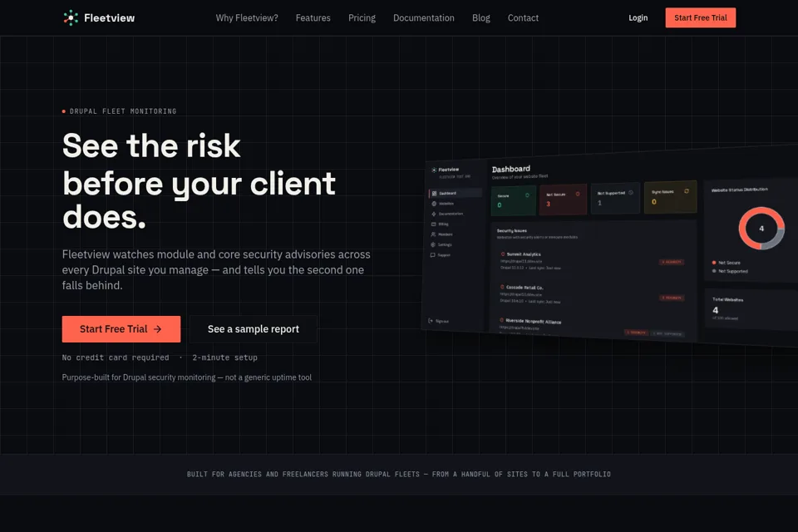Viewport: 798px width, 532px height.
Task: Click the Summit Analytics site name
Action: click(524, 254)
